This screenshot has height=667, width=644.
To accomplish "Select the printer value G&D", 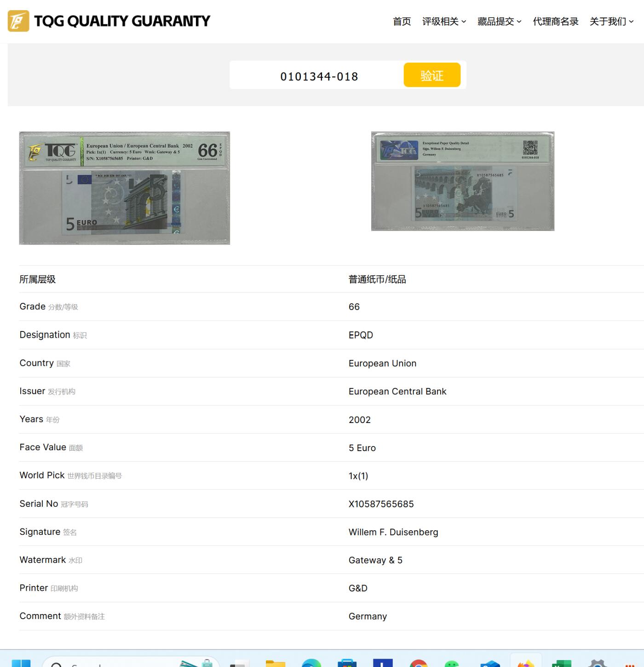I will pyautogui.click(x=358, y=588).
